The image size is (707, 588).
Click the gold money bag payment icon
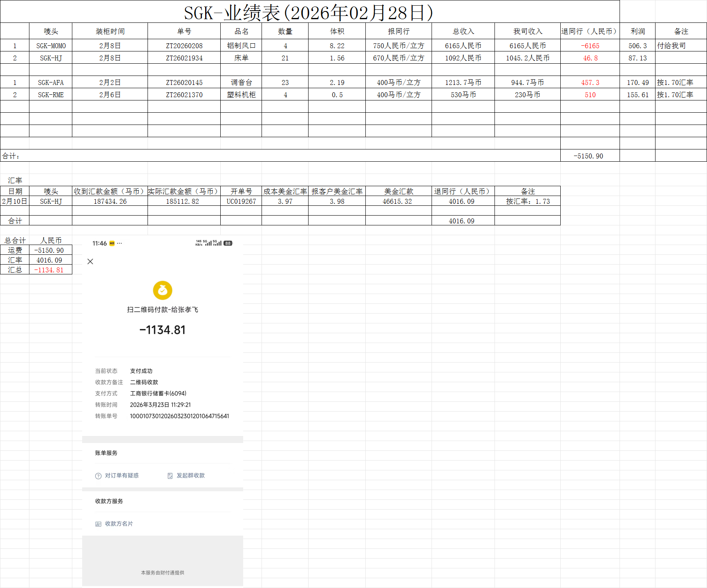[162, 290]
